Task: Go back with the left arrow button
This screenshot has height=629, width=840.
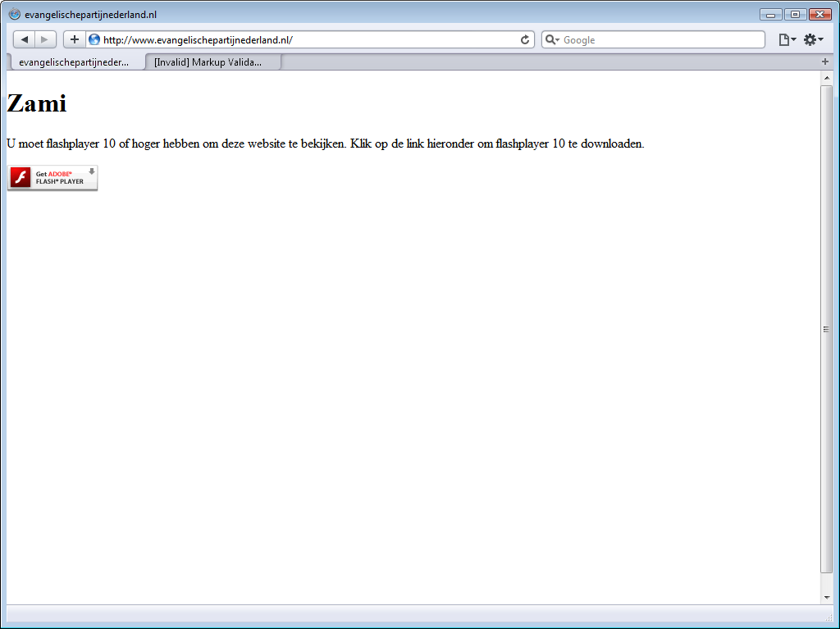Action: 24,39
